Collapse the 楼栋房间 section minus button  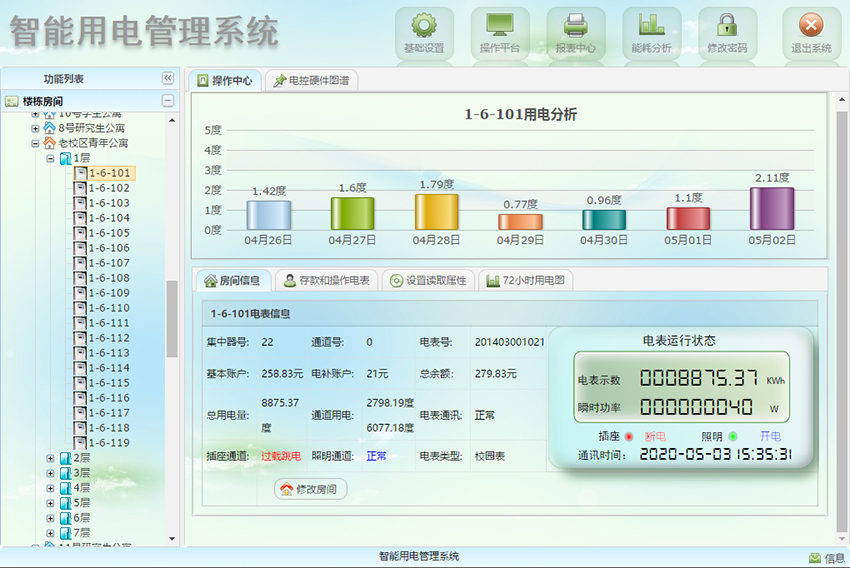point(168,101)
